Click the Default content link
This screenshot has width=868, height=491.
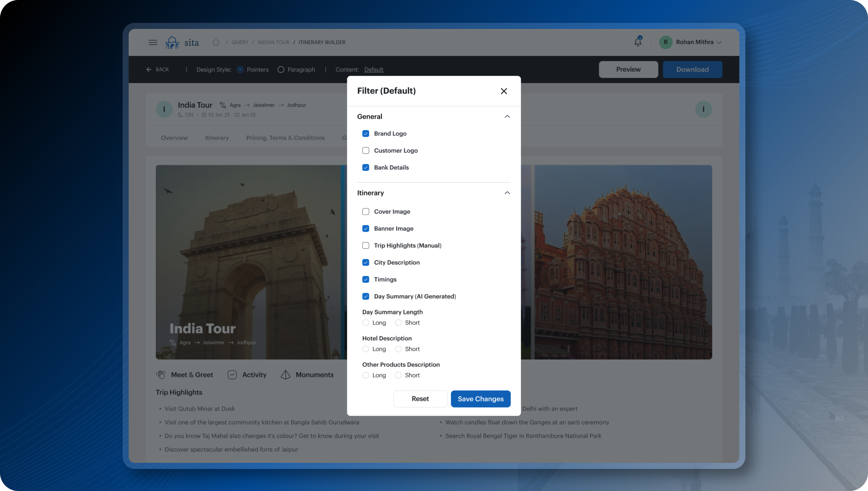pyautogui.click(x=374, y=70)
